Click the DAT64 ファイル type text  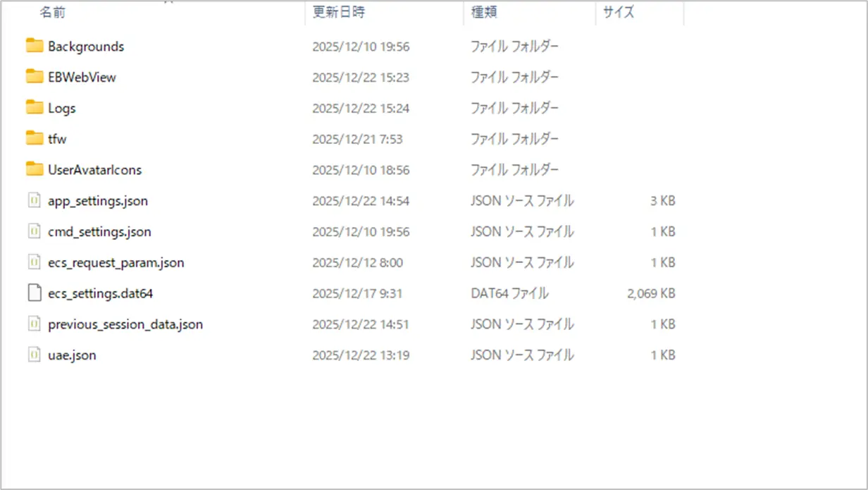(509, 293)
